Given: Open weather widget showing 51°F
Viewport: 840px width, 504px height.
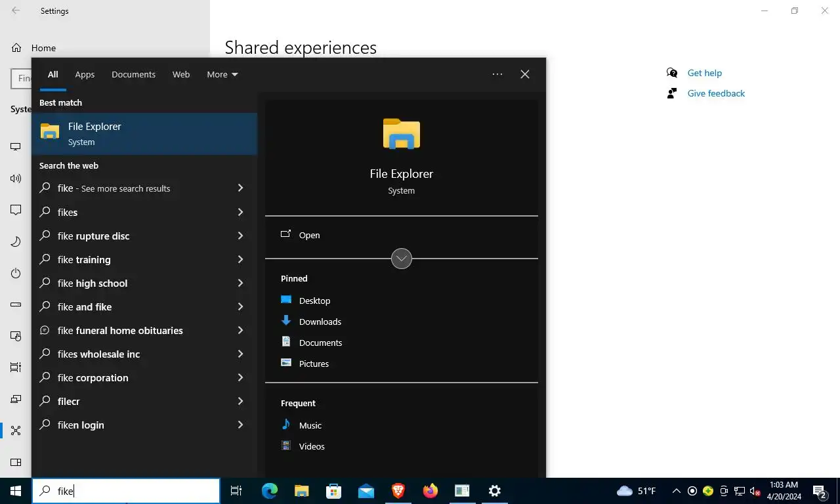Looking at the screenshot, I should click(x=637, y=491).
